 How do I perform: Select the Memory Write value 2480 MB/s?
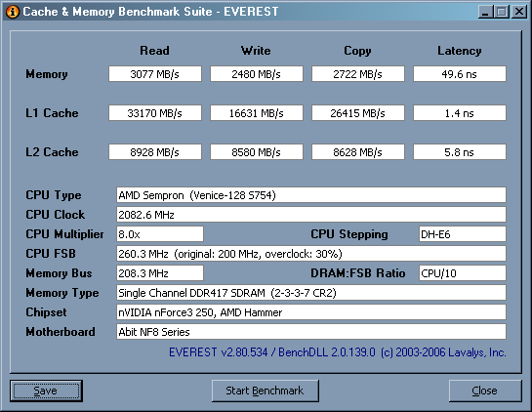coord(257,74)
